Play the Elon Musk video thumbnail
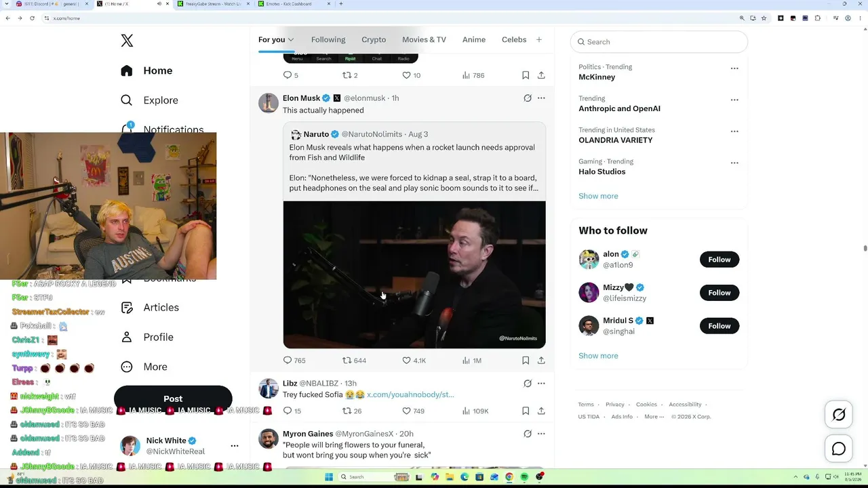 [x=414, y=274]
